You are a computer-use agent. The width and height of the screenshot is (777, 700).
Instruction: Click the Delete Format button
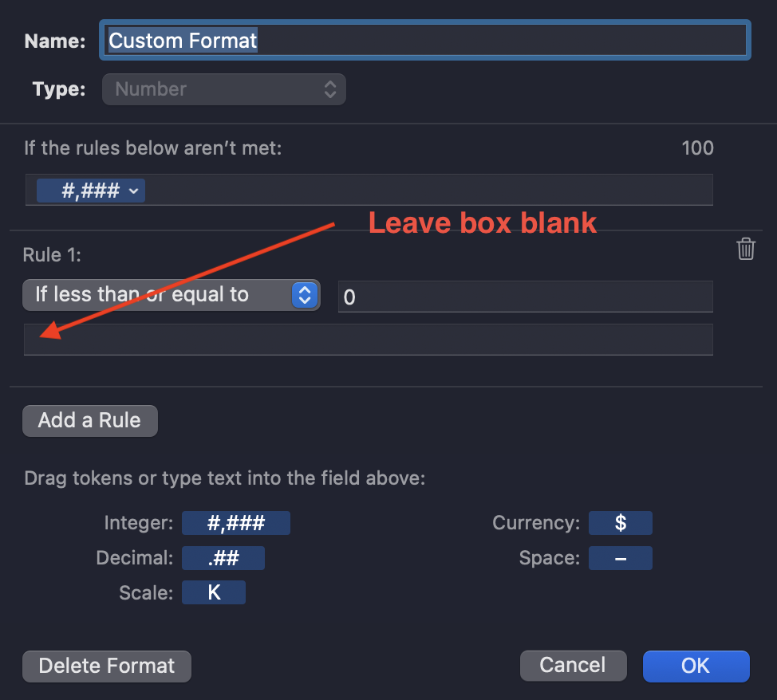click(107, 666)
